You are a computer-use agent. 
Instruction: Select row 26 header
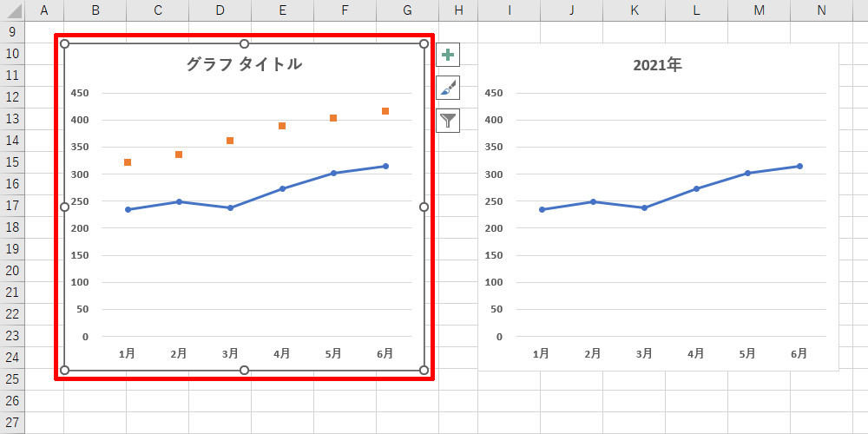[x=12, y=400]
